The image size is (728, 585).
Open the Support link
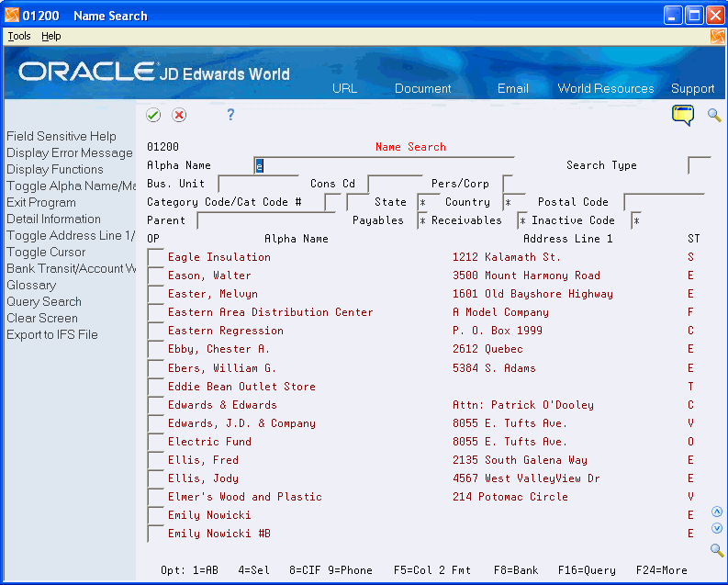692,88
